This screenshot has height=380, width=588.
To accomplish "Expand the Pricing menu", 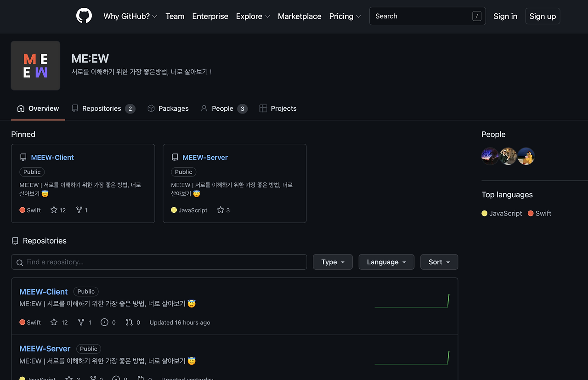I will click(345, 16).
